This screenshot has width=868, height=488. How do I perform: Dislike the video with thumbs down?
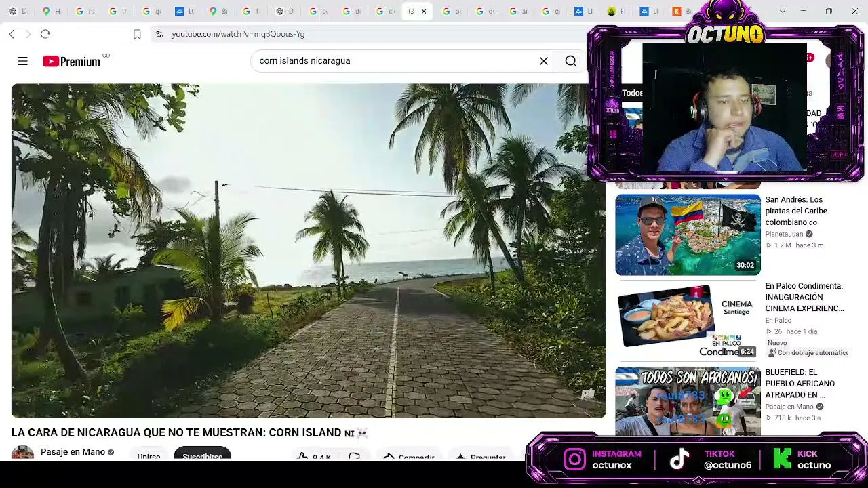[x=354, y=457]
